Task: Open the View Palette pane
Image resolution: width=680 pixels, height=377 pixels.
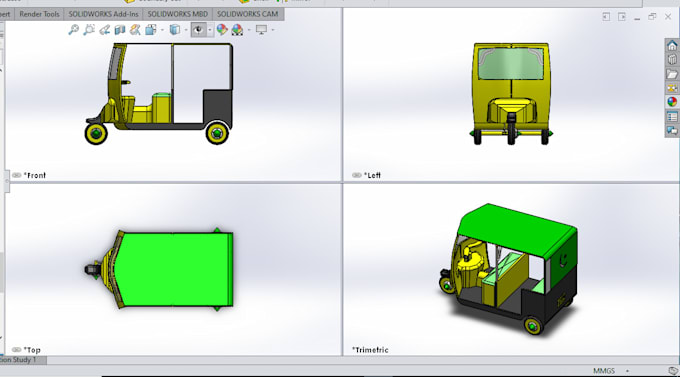Action: click(672, 88)
